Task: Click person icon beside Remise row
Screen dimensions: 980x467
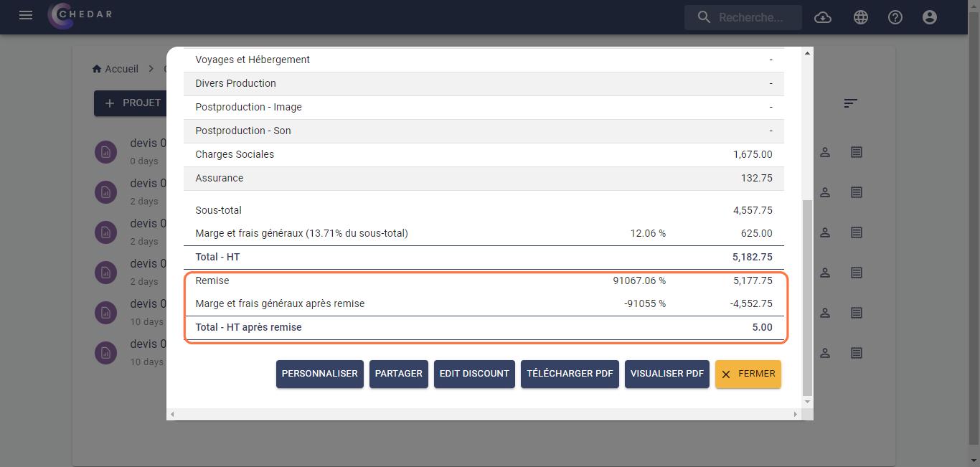Action: (825, 273)
